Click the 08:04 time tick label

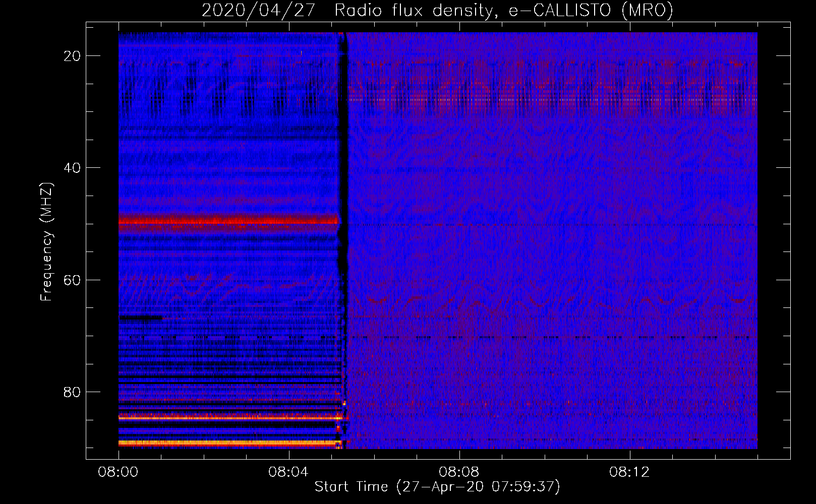(288, 472)
